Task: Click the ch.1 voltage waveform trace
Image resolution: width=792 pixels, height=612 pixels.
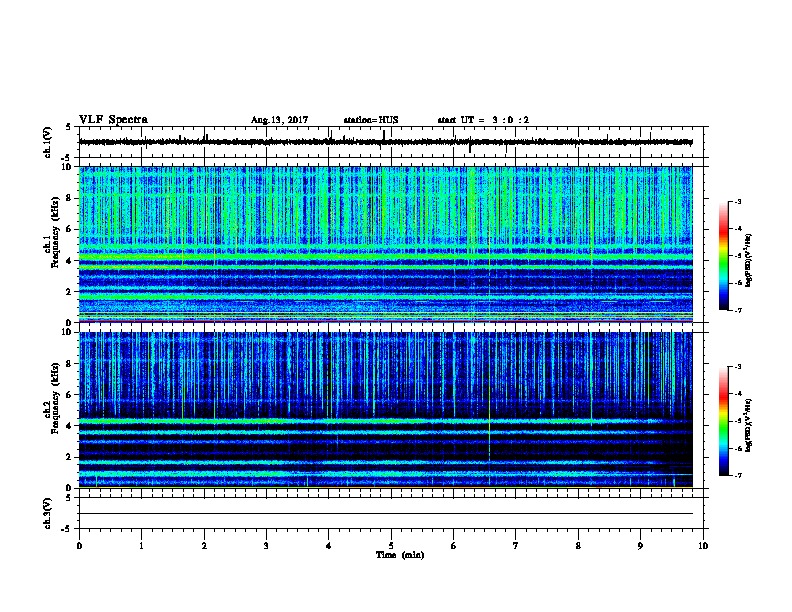Action: (385, 142)
